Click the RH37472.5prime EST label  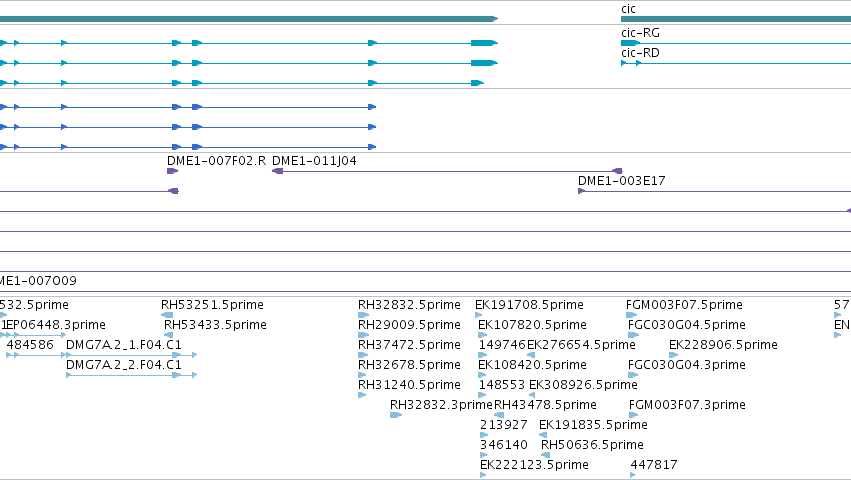tap(409, 345)
